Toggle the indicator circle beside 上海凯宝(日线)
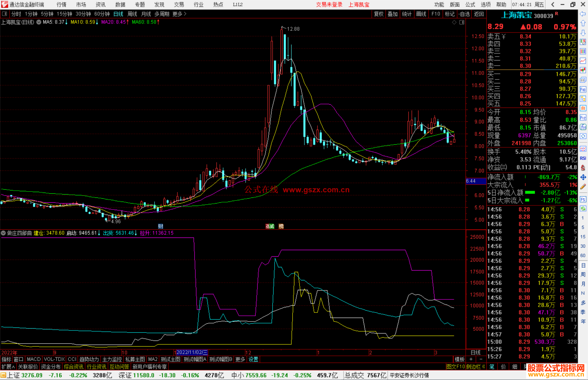Screen dimensions: 588x380 [39, 22]
